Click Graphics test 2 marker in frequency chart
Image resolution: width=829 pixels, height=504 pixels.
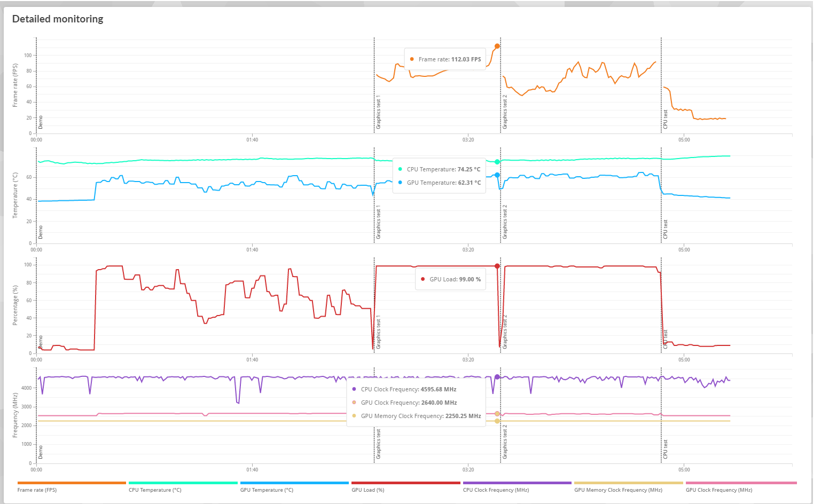point(505,442)
